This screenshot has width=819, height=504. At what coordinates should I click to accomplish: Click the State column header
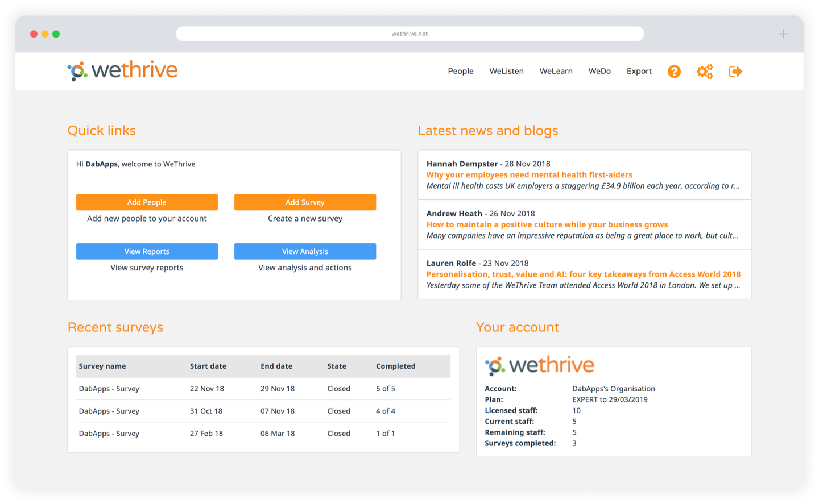pyautogui.click(x=337, y=366)
